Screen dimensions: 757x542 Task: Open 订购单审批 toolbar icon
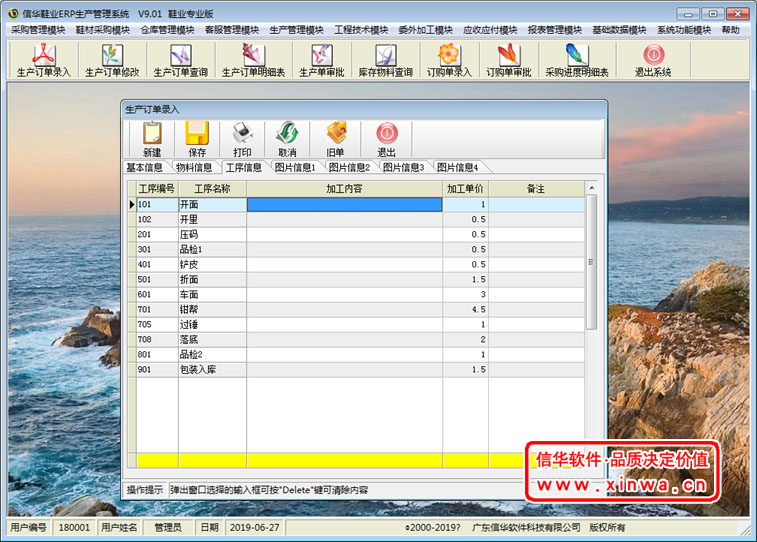[508, 60]
